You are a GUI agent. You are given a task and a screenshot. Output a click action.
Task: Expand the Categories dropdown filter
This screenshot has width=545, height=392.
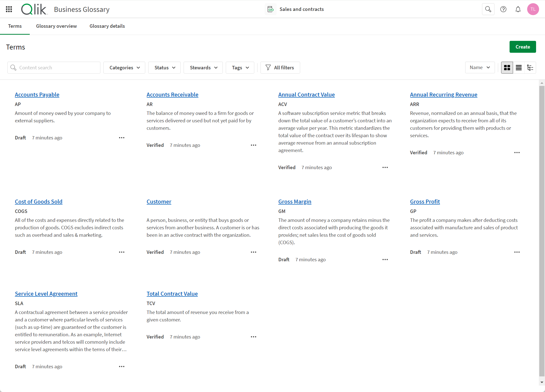click(x=124, y=67)
